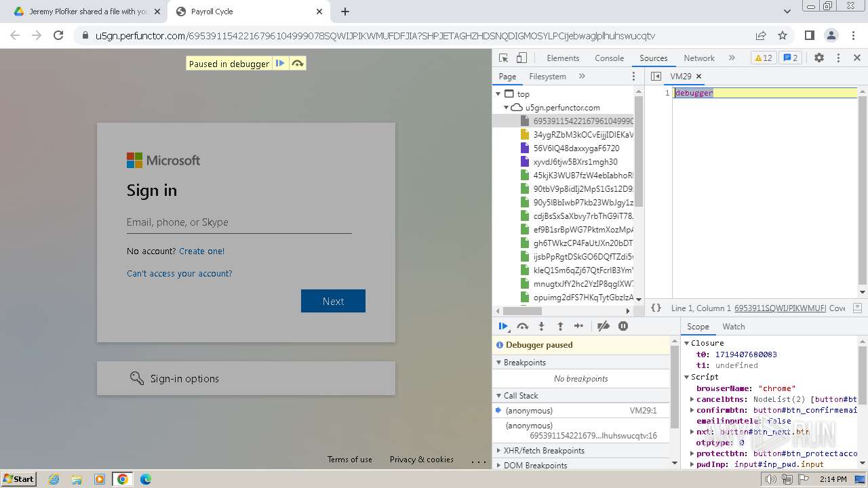868x488 pixels.
Task: Open Microsoft Edge from the taskbar
Action: [146, 479]
